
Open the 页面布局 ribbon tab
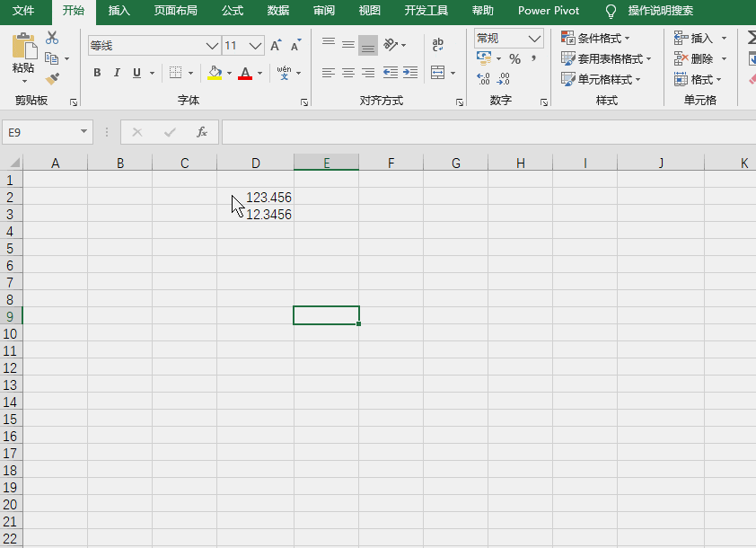[x=175, y=11]
